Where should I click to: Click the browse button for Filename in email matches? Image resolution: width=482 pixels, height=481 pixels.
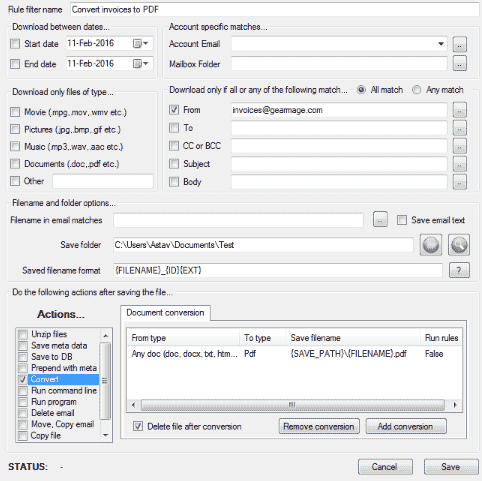click(380, 220)
